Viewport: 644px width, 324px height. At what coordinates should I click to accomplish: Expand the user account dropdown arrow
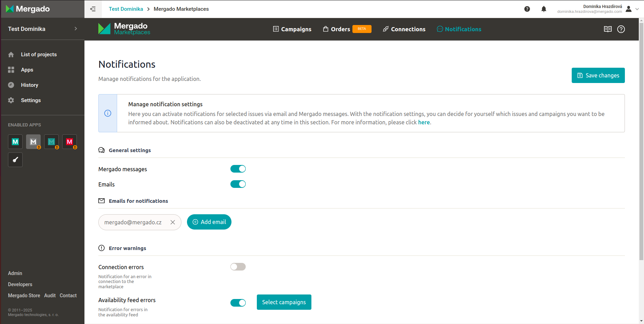pyautogui.click(x=637, y=9)
